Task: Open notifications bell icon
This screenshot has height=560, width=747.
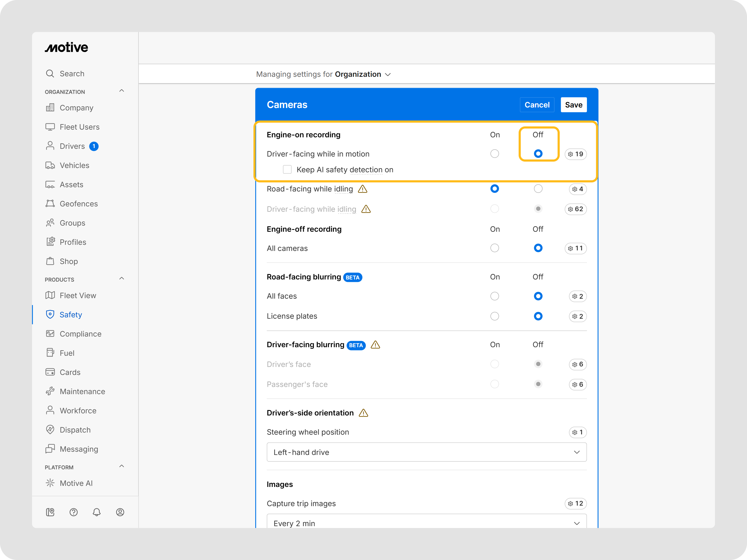Action: coord(97,512)
